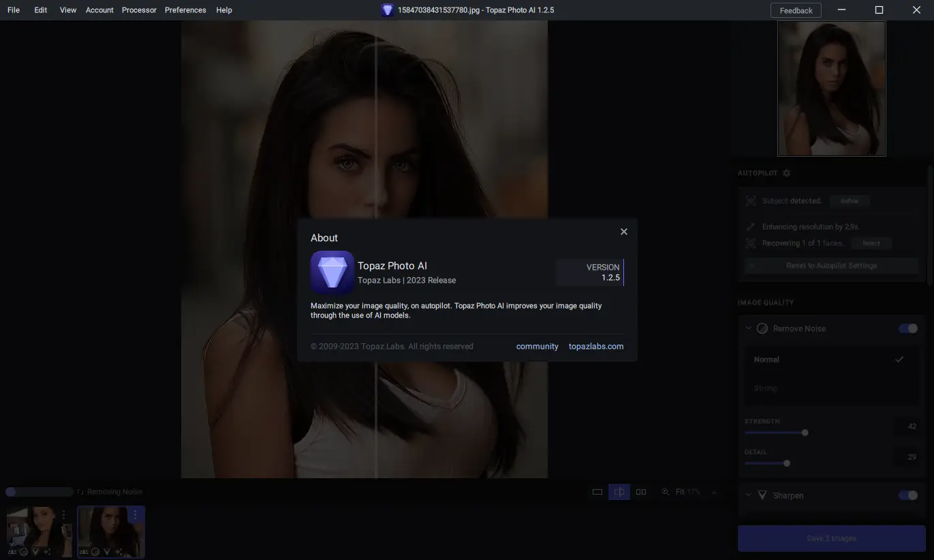Click the first thumbnail's sparkle enhance indicator
934x560 pixels.
[x=48, y=552]
